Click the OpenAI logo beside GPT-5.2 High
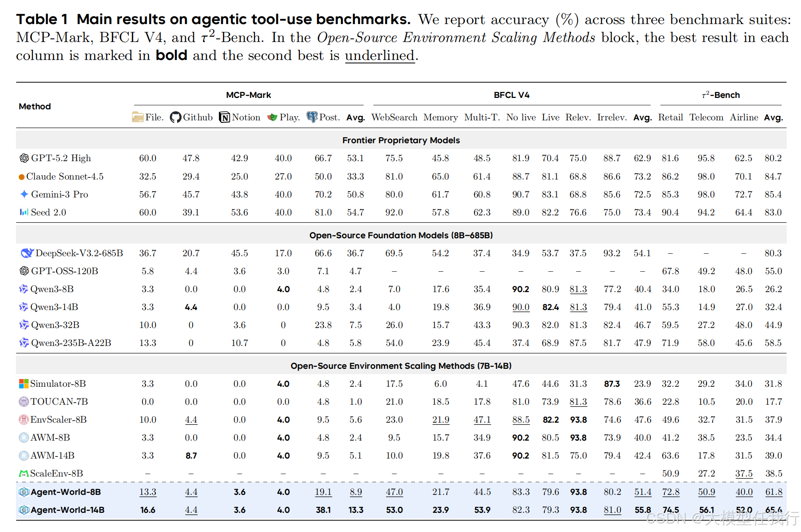 (24, 158)
